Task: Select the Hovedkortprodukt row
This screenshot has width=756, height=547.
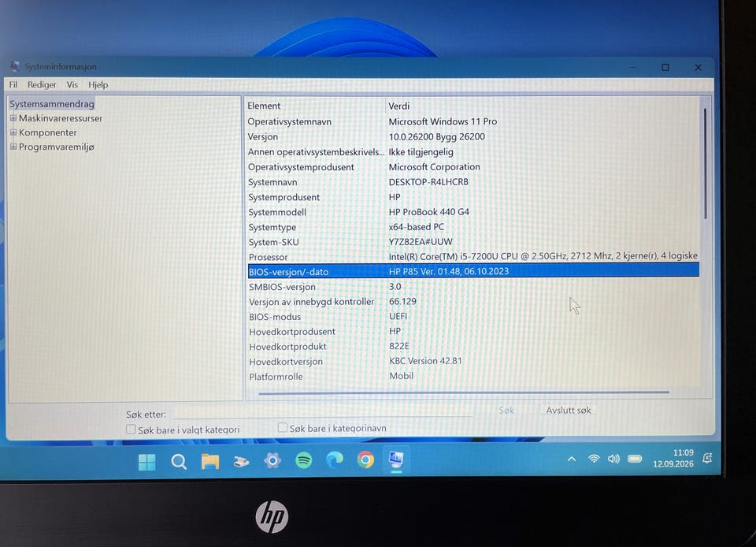Action: (473, 346)
